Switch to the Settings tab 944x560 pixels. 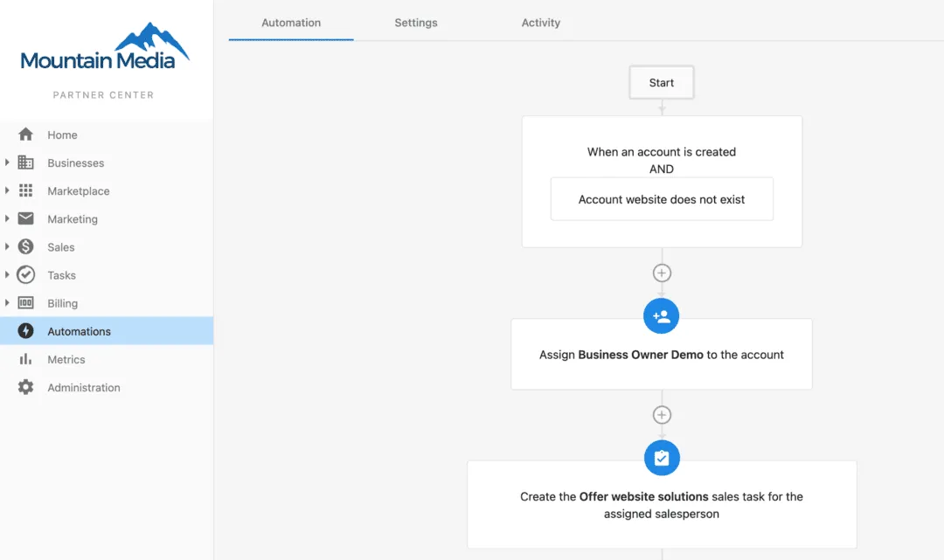point(415,24)
